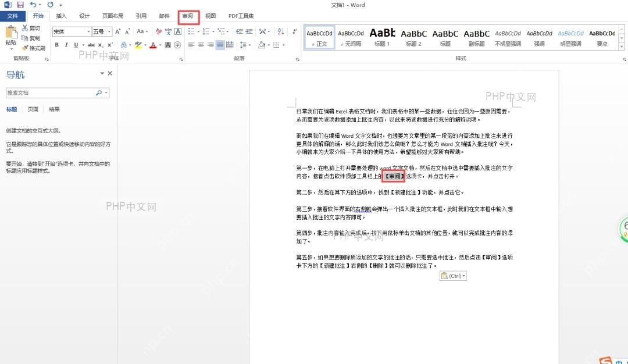Open the numbered list dropdown arrow

coord(213,31)
